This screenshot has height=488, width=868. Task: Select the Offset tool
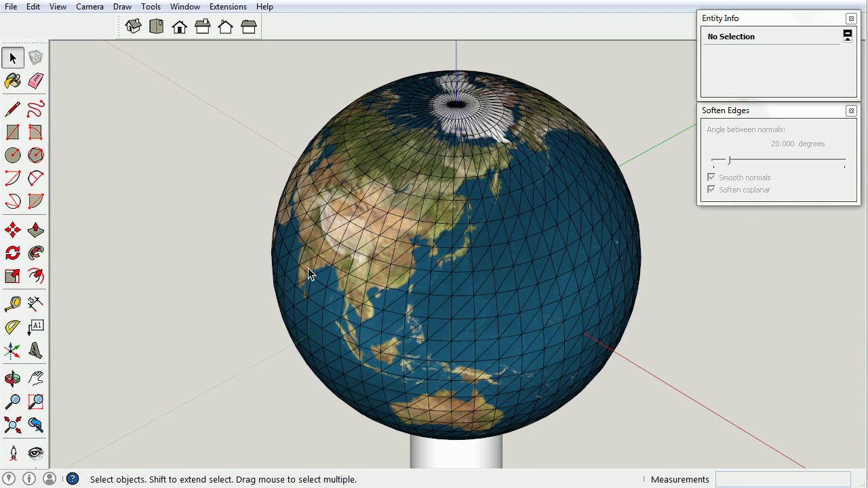[36, 276]
